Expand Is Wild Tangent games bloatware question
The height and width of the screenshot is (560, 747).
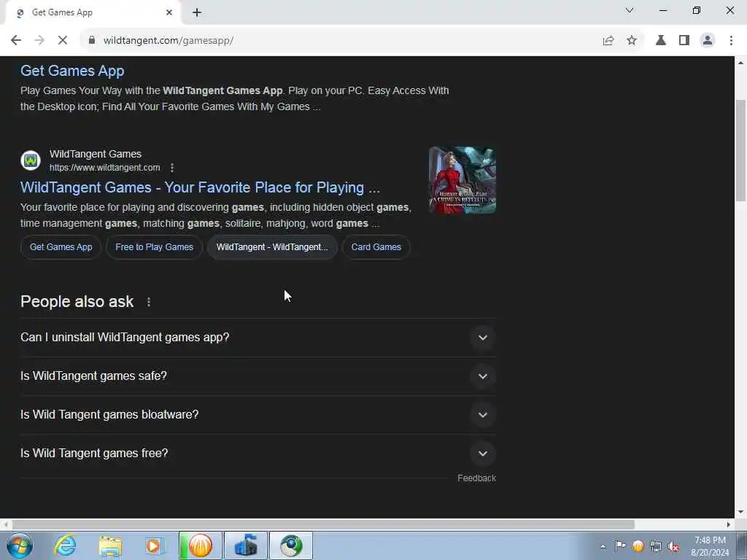coord(258,415)
